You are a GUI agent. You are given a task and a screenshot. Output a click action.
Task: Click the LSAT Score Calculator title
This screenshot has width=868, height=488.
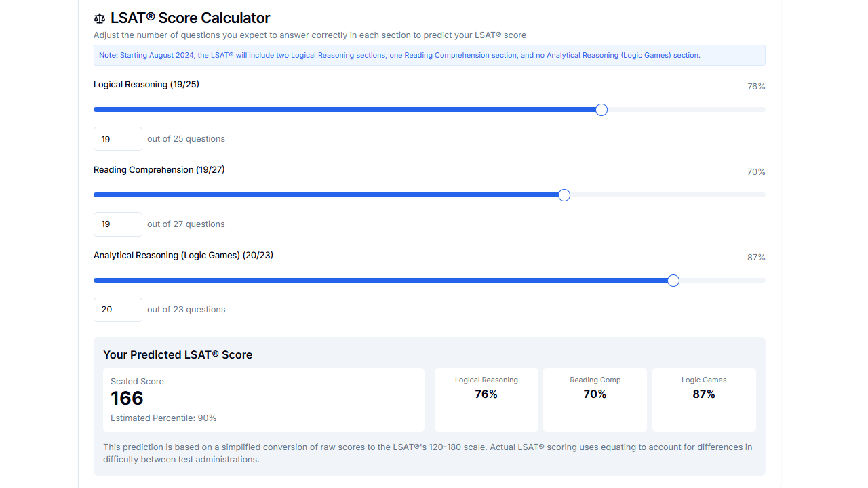(190, 18)
